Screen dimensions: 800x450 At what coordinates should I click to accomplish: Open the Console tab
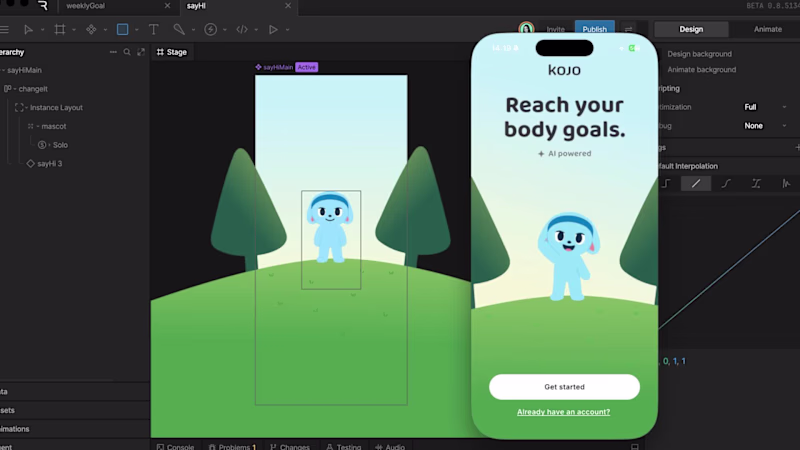(175, 446)
